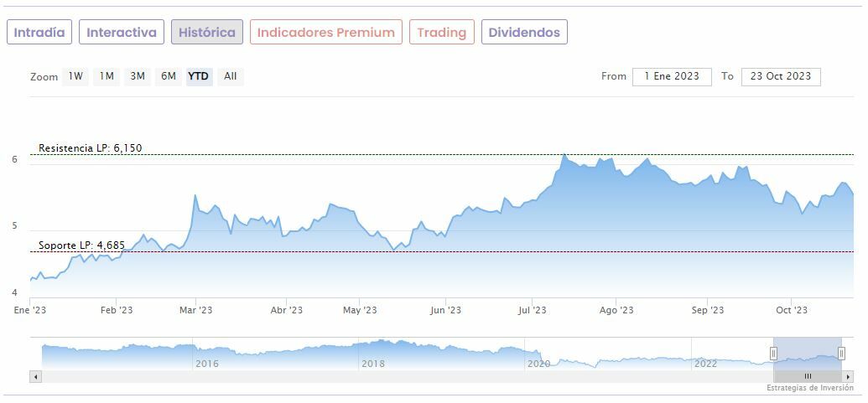Choose the YTD zoom option

199,76
